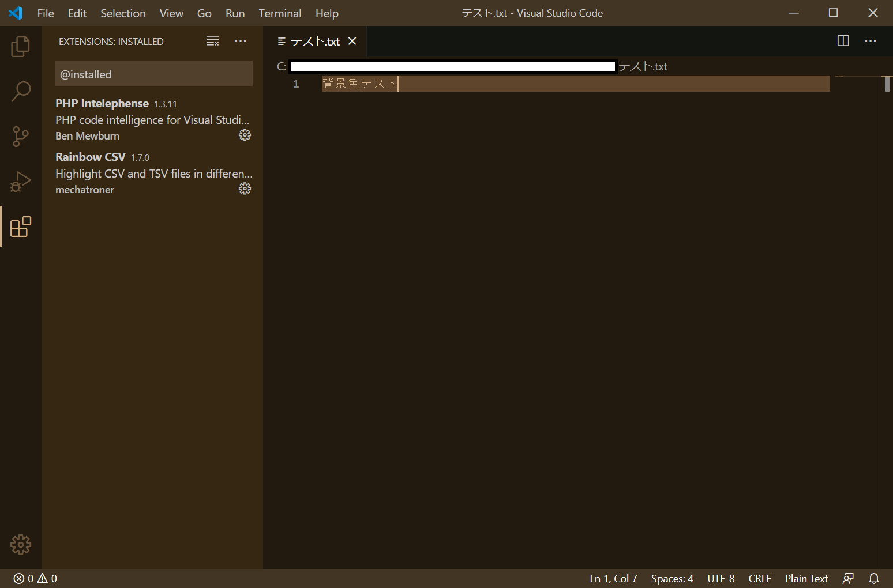Maximize the Visual Studio Code window

834,13
